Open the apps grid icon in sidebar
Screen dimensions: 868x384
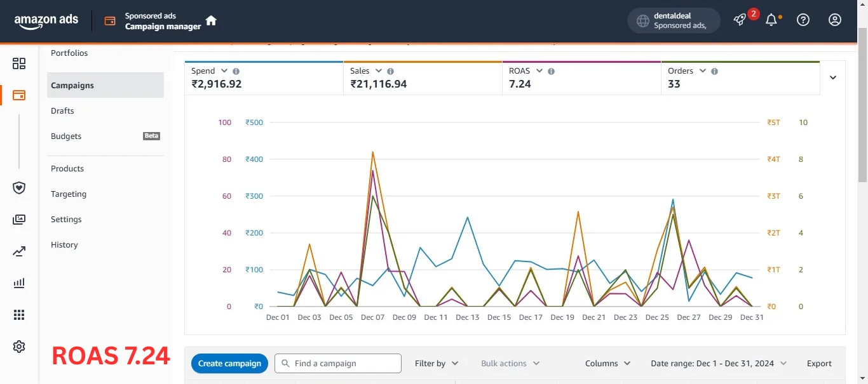[19, 315]
